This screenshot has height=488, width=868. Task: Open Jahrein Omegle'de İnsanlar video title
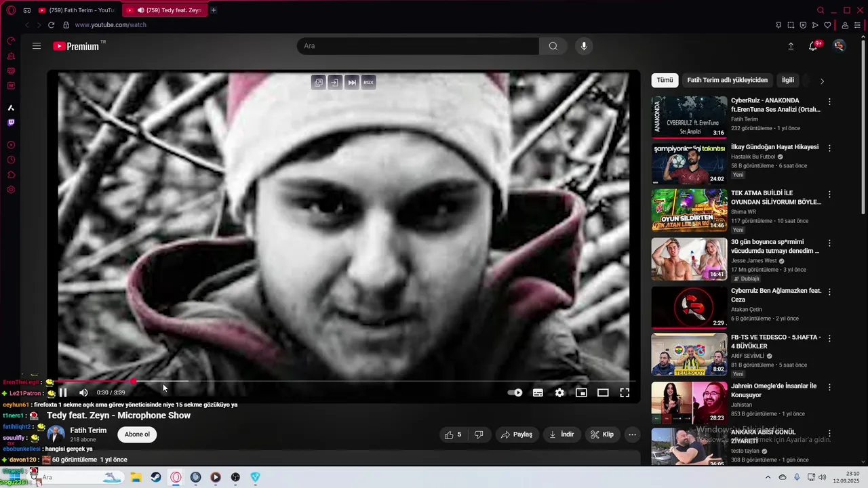click(773, 390)
